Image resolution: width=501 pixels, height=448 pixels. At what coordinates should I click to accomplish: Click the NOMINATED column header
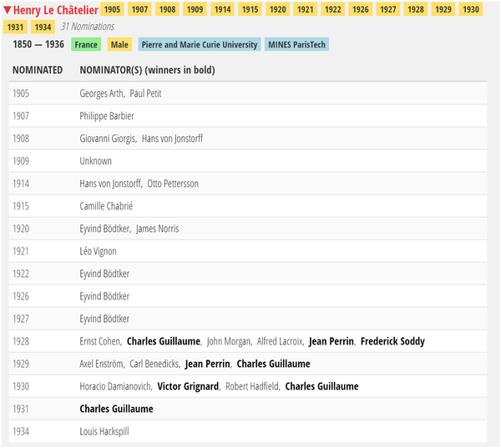(38, 70)
